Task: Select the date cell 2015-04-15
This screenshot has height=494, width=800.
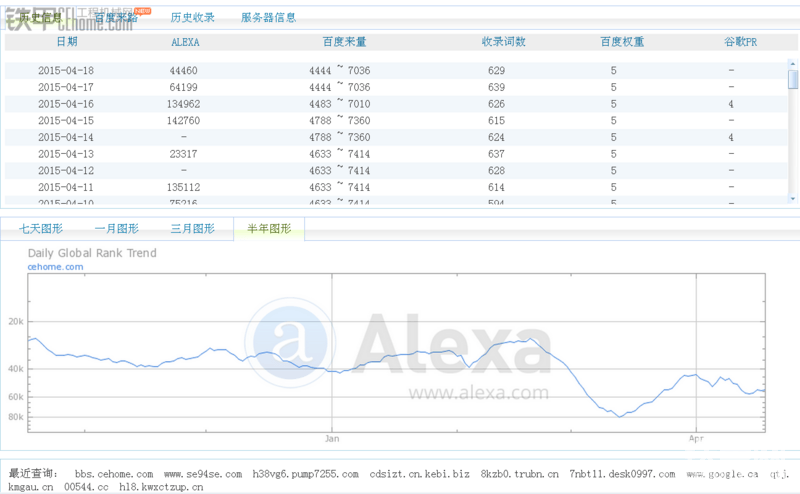Action: tap(66, 120)
